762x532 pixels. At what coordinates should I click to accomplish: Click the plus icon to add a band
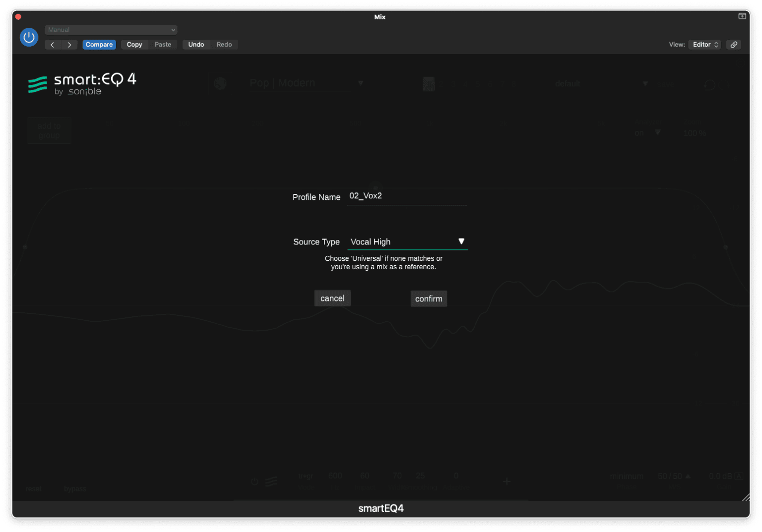coord(507,481)
